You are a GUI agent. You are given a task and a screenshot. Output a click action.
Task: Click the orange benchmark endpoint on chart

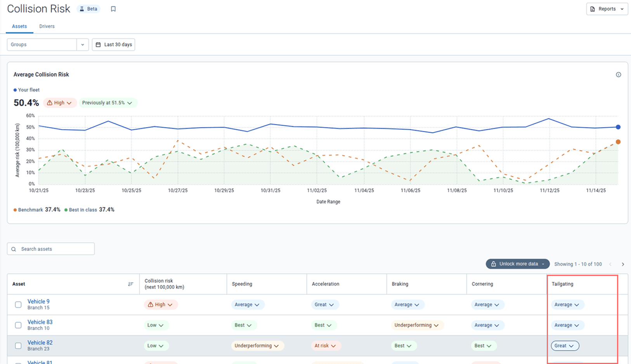coord(618,142)
